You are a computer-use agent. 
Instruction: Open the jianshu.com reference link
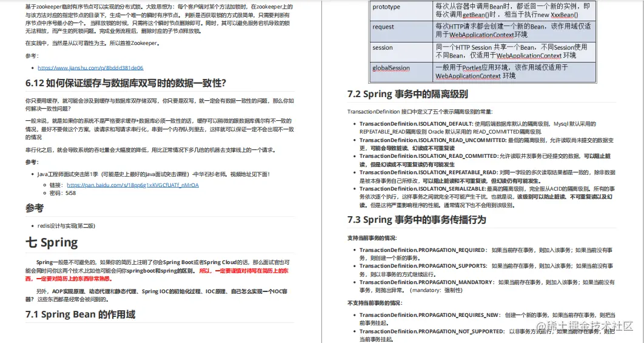click(x=90, y=68)
